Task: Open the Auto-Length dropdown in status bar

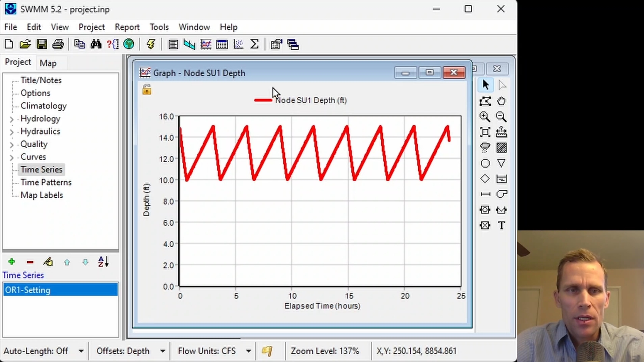Action: 81,351
